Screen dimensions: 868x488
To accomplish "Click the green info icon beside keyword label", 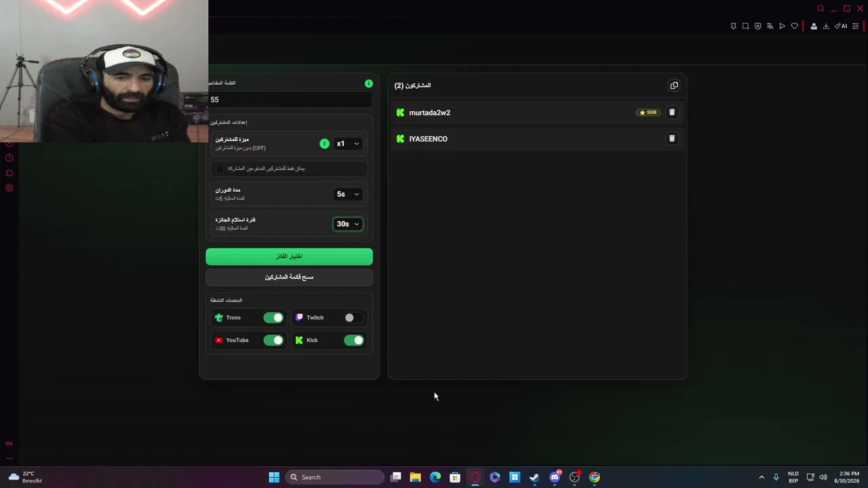I will tap(369, 83).
